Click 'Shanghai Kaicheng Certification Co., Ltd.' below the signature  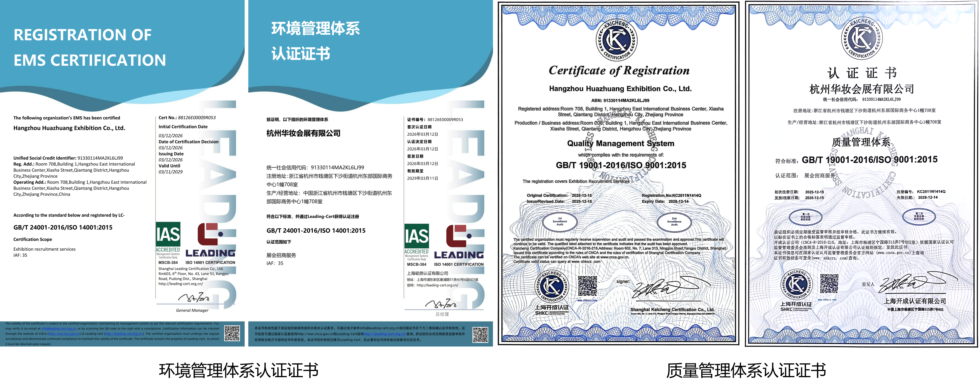[x=672, y=310]
